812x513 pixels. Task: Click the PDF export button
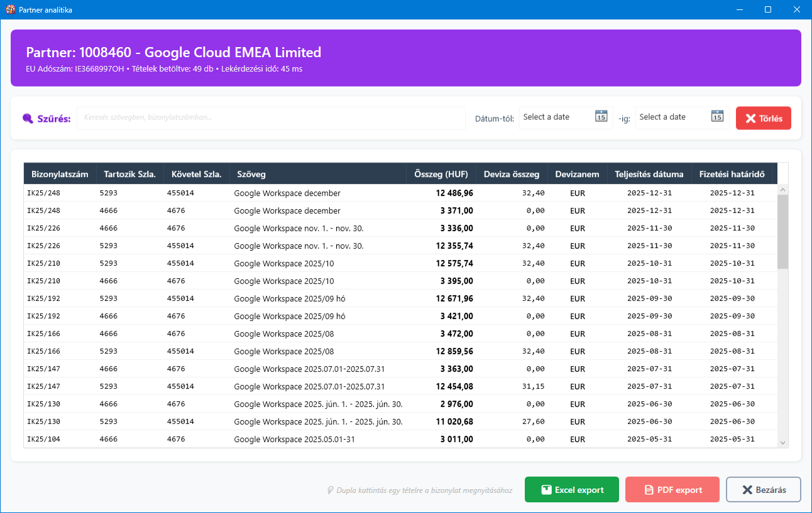pyautogui.click(x=672, y=490)
